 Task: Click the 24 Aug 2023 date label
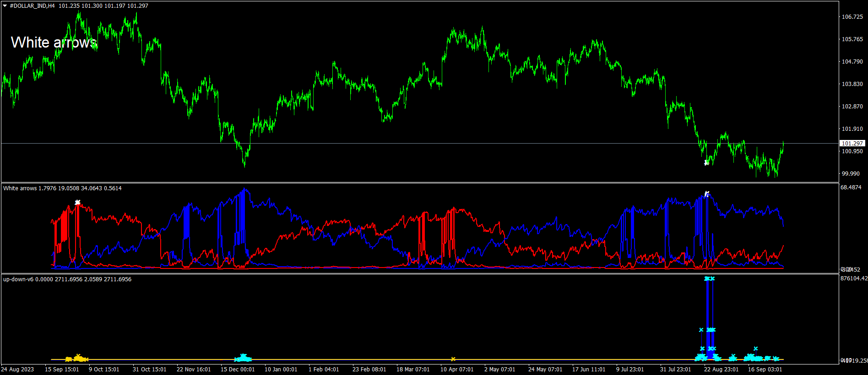pos(17,370)
